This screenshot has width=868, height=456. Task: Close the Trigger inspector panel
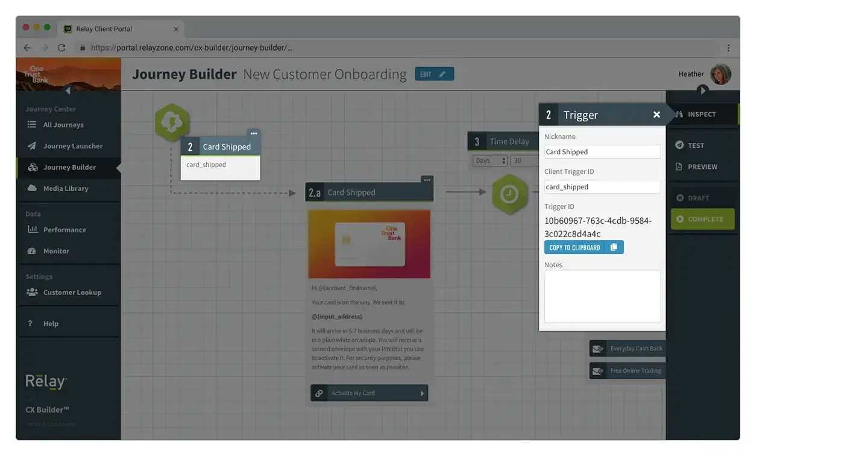[x=656, y=115]
